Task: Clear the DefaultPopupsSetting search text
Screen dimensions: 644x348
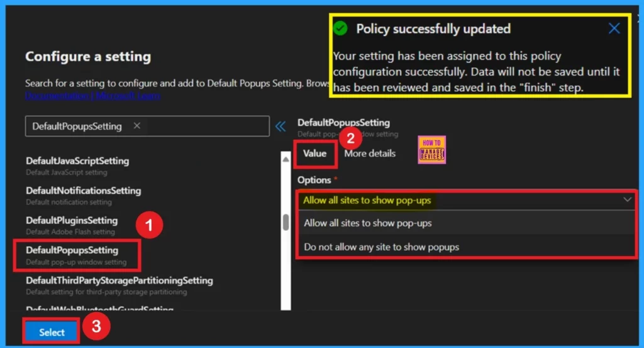Action: pyautogui.click(x=136, y=126)
